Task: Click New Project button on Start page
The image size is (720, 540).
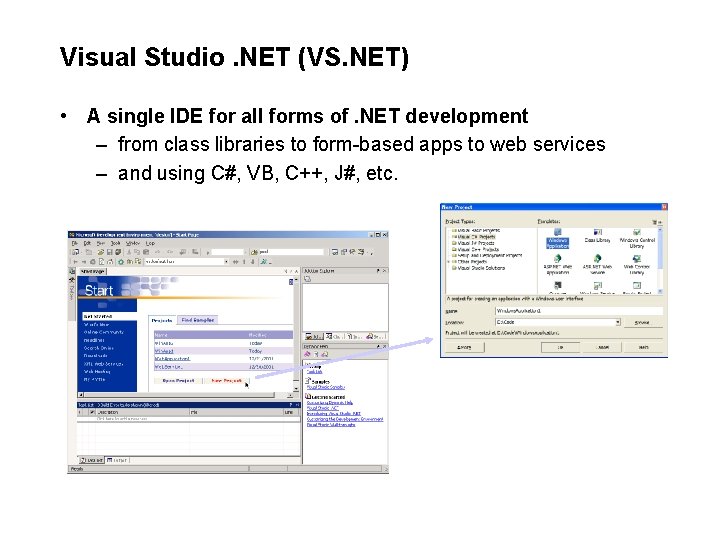Action: click(226, 381)
